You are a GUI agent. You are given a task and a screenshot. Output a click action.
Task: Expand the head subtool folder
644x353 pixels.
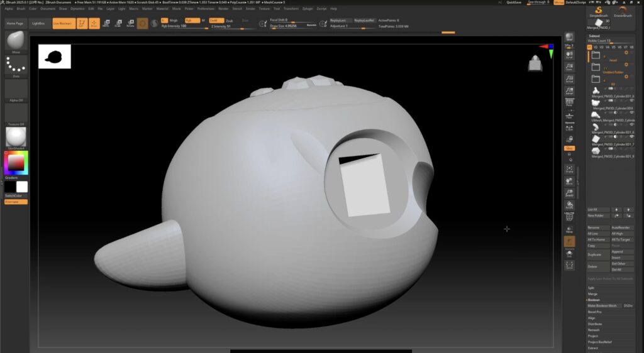[x=596, y=55]
